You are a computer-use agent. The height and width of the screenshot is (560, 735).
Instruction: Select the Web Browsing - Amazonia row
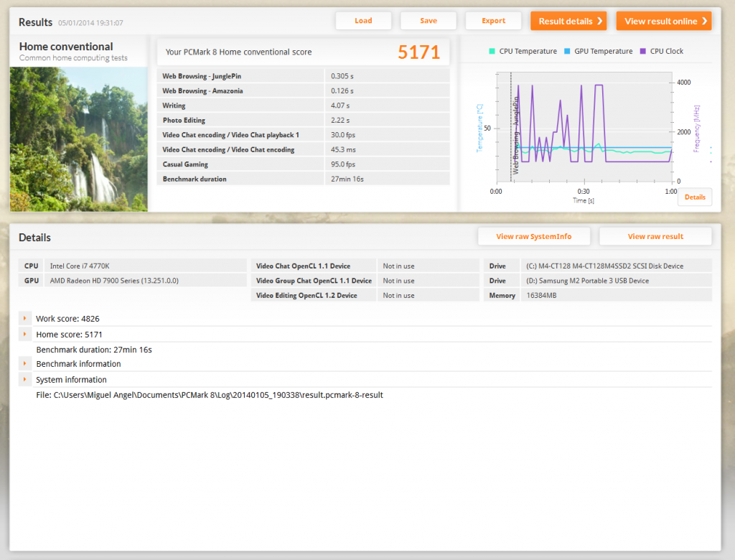[304, 90]
